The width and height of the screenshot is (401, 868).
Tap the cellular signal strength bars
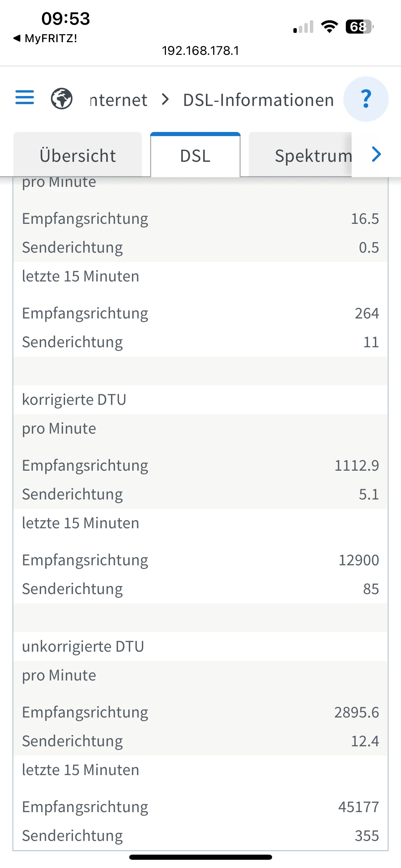click(303, 27)
